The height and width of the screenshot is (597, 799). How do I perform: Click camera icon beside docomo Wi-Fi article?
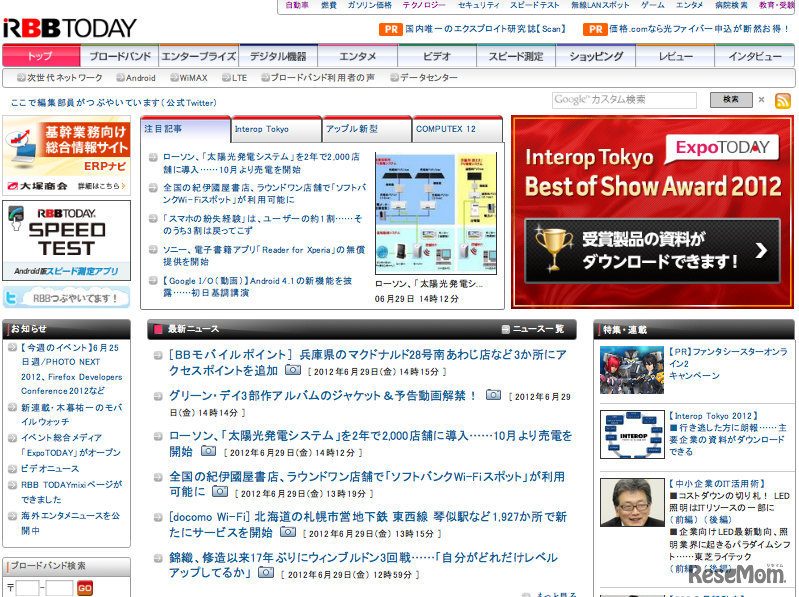coord(288,532)
